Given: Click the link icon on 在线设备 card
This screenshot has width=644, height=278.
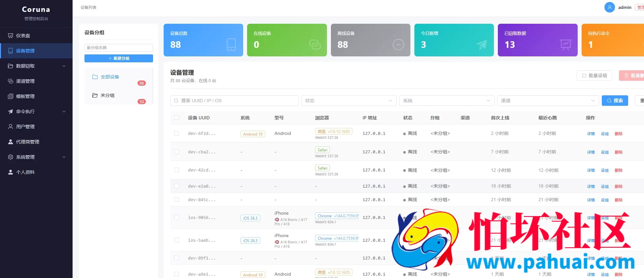Looking at the screenshot, I should pos(315,45).
